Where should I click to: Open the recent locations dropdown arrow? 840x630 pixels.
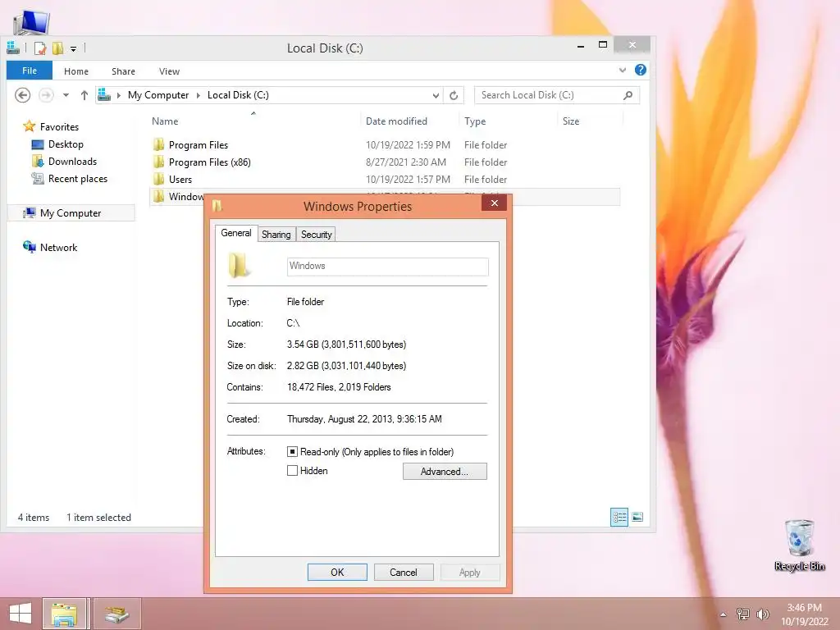click(66, 95)
